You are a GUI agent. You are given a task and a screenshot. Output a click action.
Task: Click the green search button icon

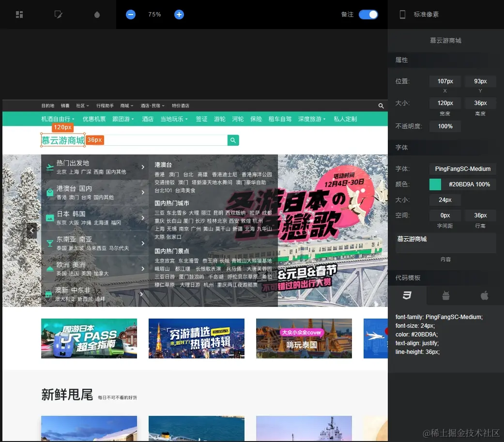[x=233, y=140]
